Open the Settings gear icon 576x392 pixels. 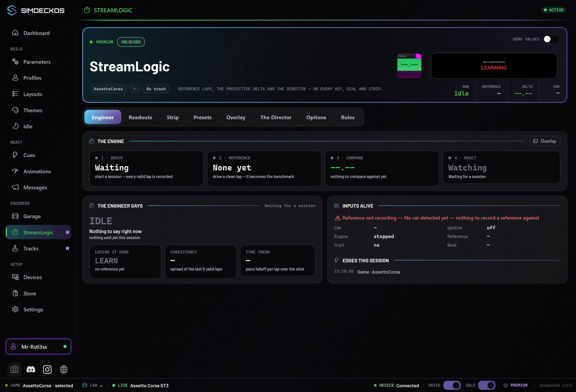pyautogui.click(x=15, y=309)
